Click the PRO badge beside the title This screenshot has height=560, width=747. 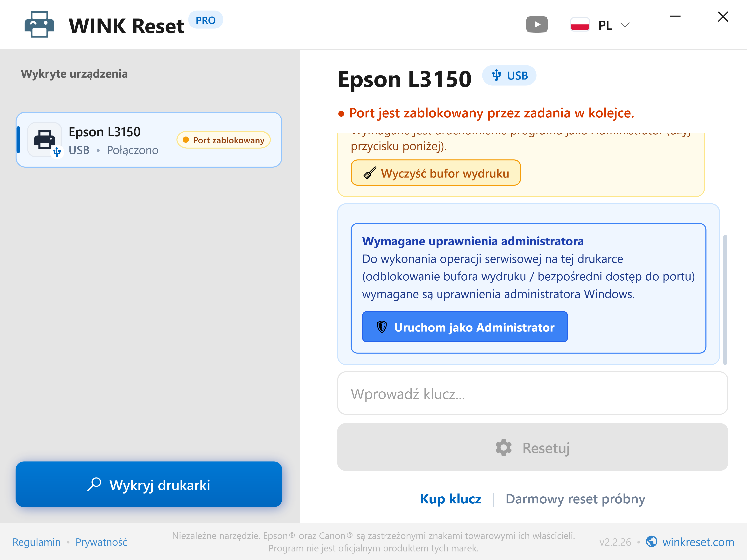[x=205, y=20]
